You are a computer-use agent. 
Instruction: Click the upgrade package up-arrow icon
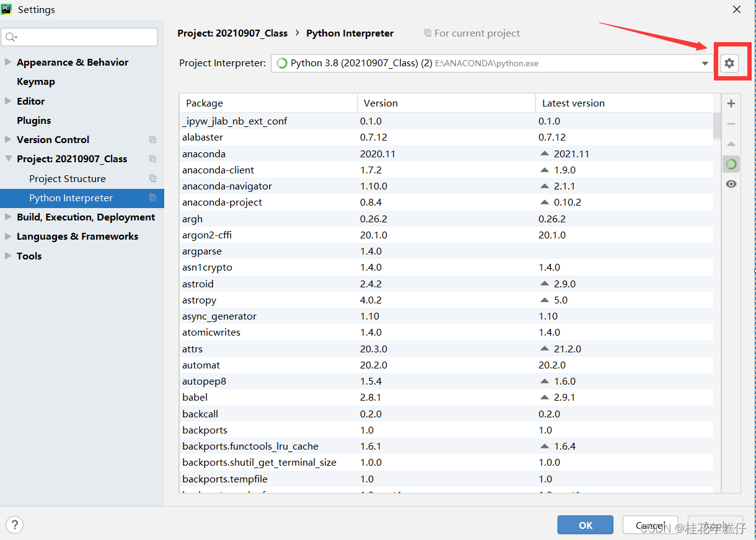pos(731,144)
